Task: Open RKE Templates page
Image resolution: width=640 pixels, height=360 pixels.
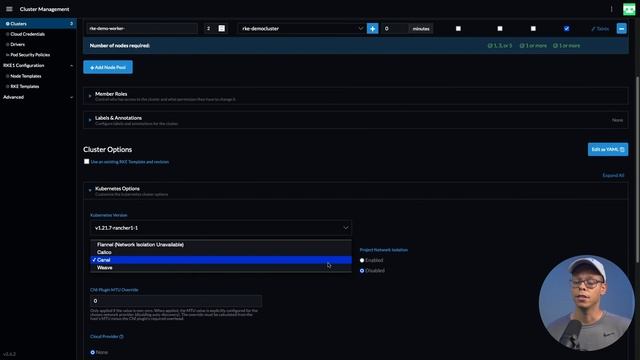Action: 24,87
